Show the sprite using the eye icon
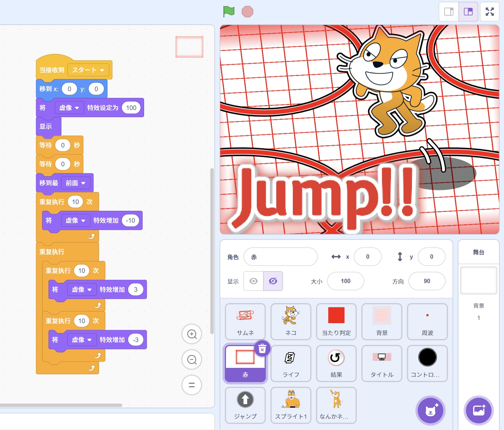 [254, 281]
